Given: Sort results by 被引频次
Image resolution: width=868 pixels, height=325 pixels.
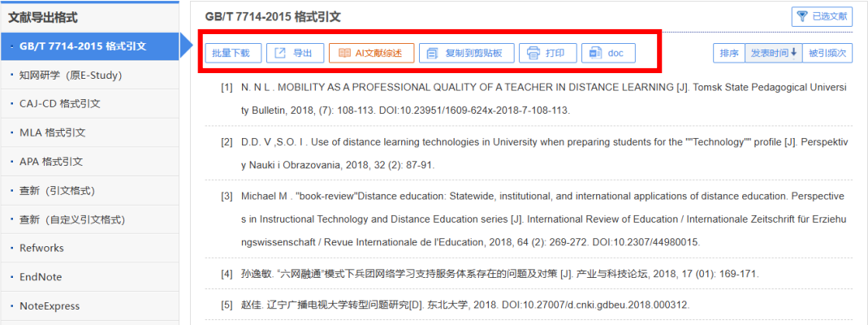Looking at the screenshot, I should 827,53.
